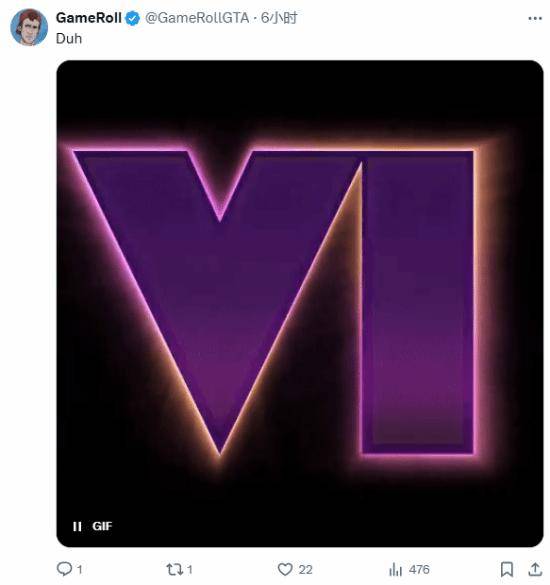Like the post with the heart icon

[x=285, y=569]
